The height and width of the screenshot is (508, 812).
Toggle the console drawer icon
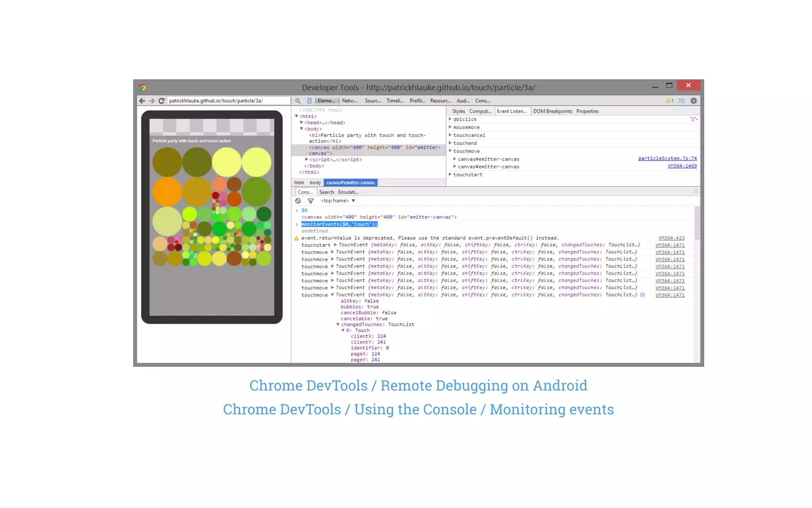pyautogui.click(x=682, y=101)
